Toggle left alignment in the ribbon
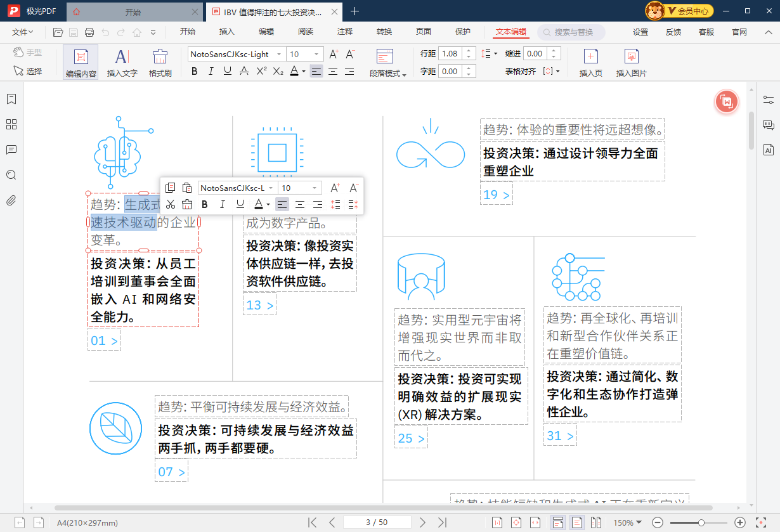Image resolution: width=780 pixels, height=532 pixels. [x=316, y=71]
